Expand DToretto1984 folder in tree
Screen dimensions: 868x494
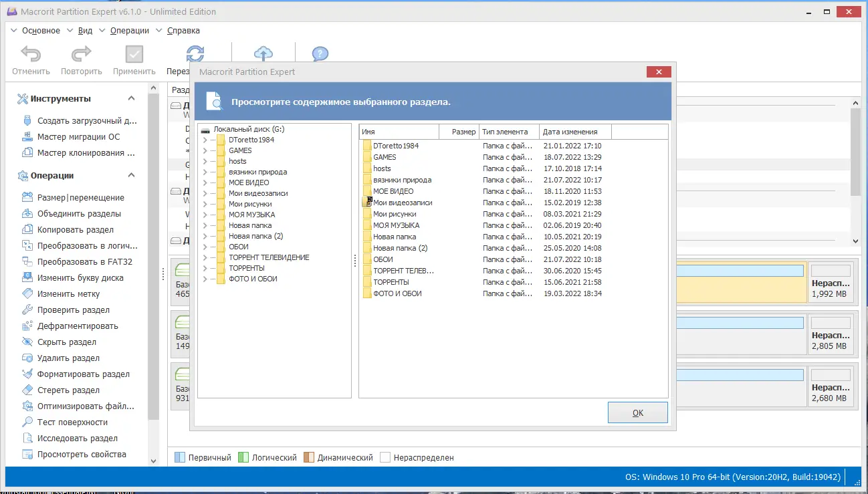(205, 140)
